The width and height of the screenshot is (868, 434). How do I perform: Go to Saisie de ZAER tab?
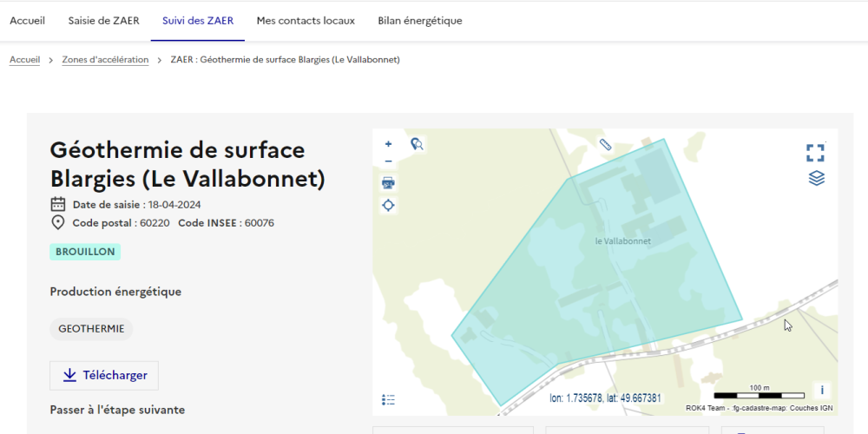point(103,21)
